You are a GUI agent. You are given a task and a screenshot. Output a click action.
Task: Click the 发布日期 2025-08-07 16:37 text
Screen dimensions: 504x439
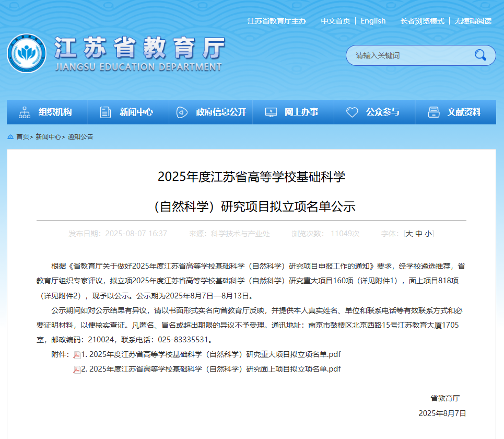(x=118, y=234)
